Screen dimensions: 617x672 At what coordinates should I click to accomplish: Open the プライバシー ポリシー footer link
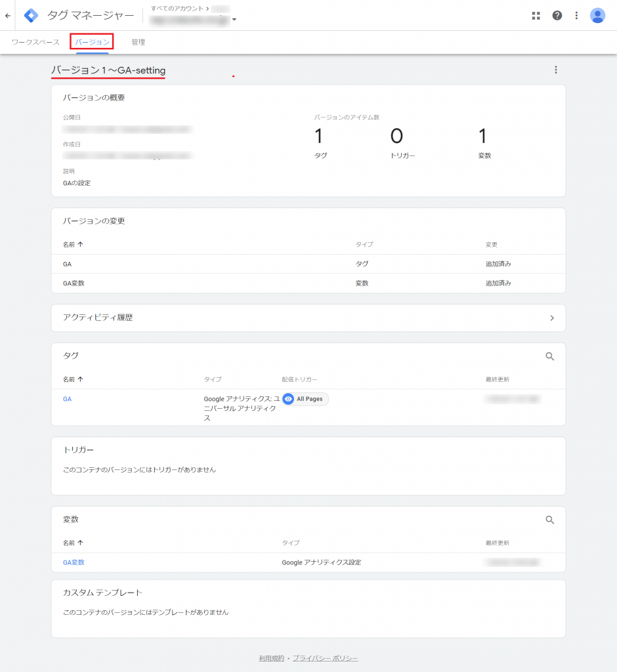325,658
